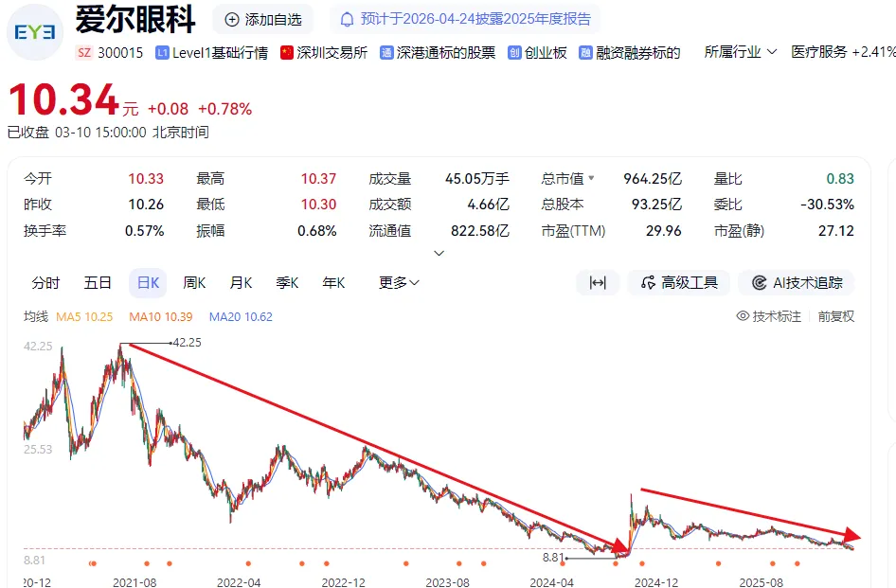The height and width of the screenshot is (588, 896).
Task: Select the 日K chart tab
Action: click(x=148, y=283)
